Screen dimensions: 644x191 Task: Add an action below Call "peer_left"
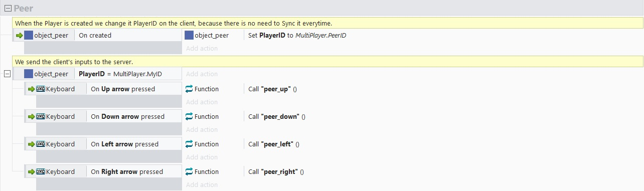pos(202,157)
